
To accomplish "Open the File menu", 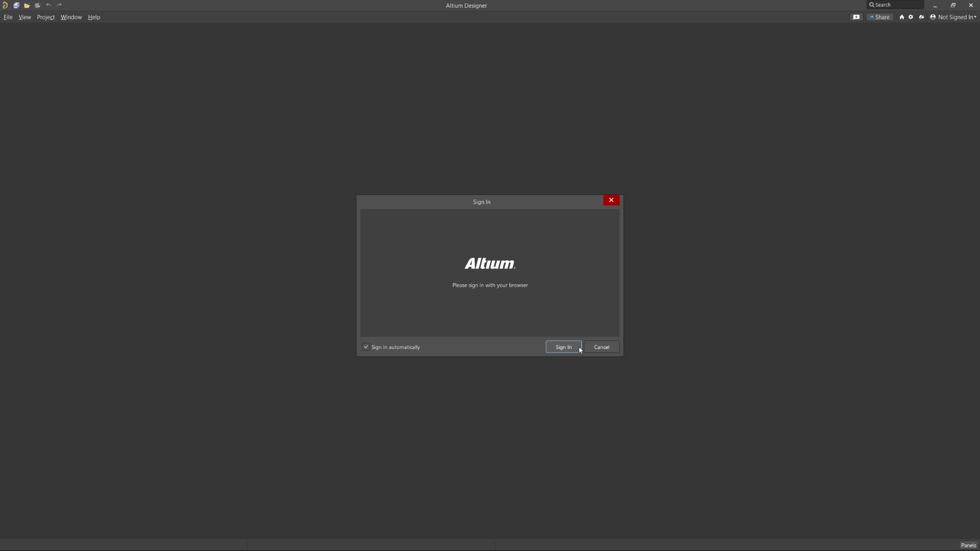I will [8, 17].
